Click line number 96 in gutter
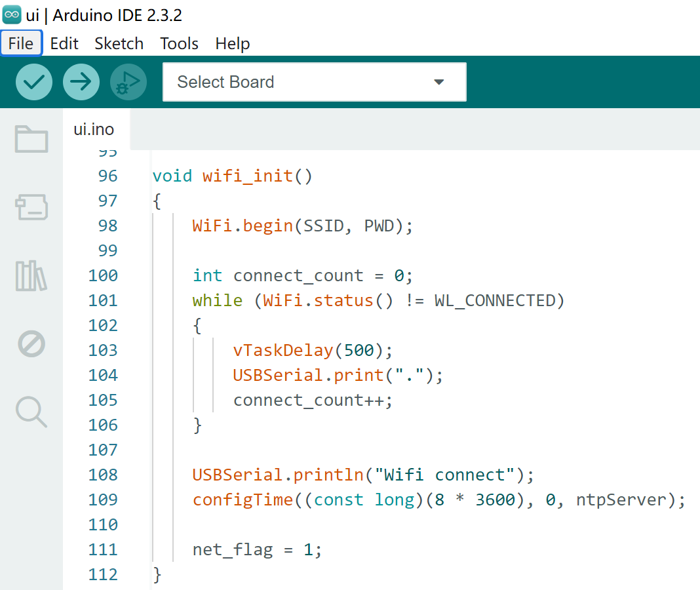Image resolution: width=700 pixels, height=590 pixels. click(x=108, y=176)
